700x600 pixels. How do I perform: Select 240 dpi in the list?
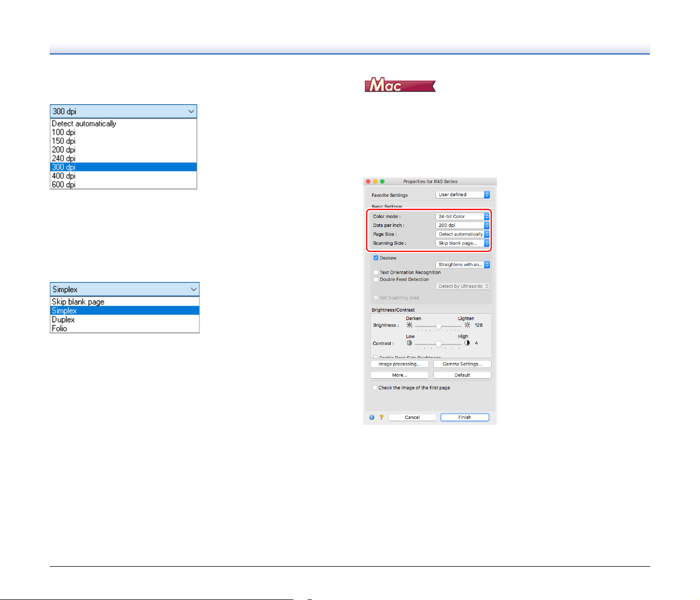point(123,159)
